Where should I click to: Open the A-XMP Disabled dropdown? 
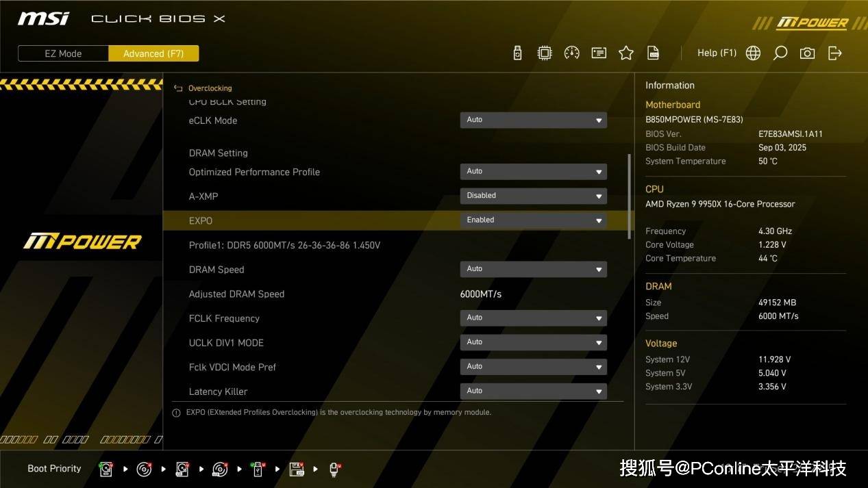tap(533, 196)
